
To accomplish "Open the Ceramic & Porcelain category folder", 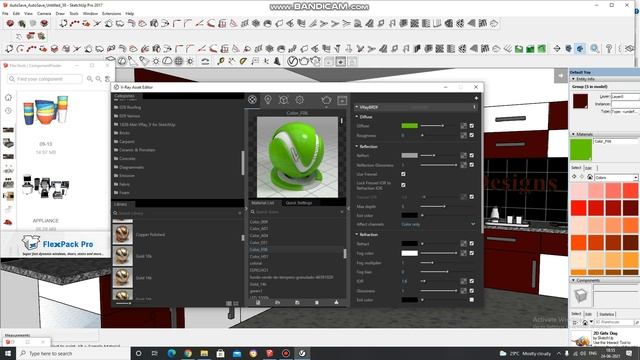I will (x=137, y=150).
